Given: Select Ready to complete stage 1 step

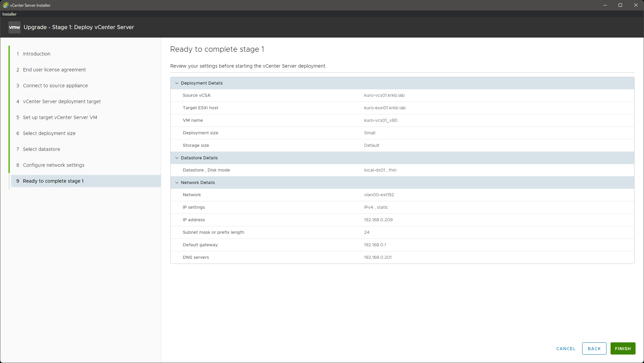Looking at the screenshot, I should pos(53,181).
